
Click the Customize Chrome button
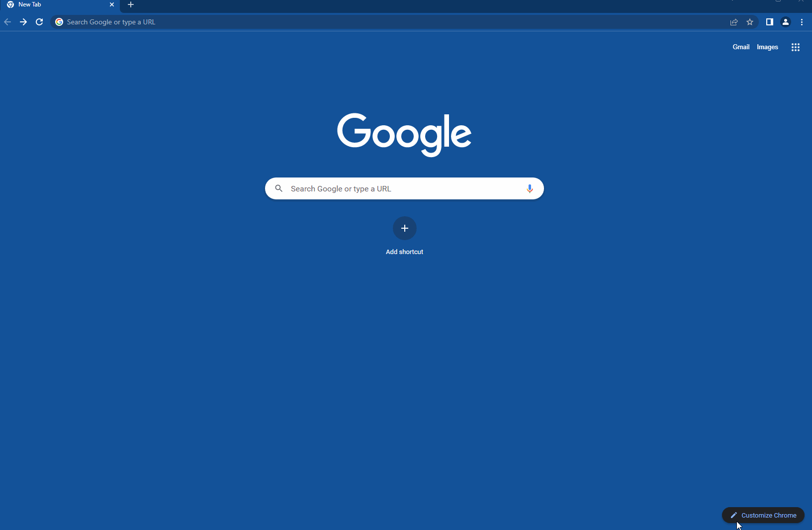[763, 515]
